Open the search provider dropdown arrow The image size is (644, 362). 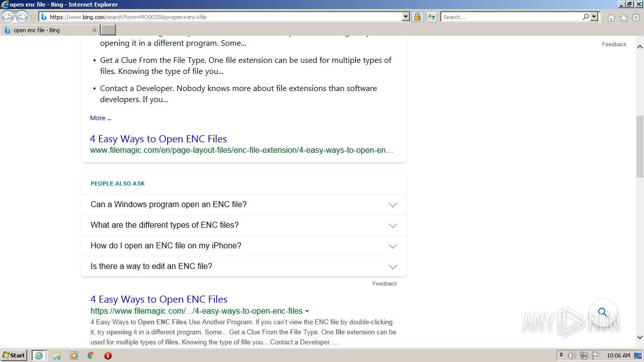tap(594, 17)
